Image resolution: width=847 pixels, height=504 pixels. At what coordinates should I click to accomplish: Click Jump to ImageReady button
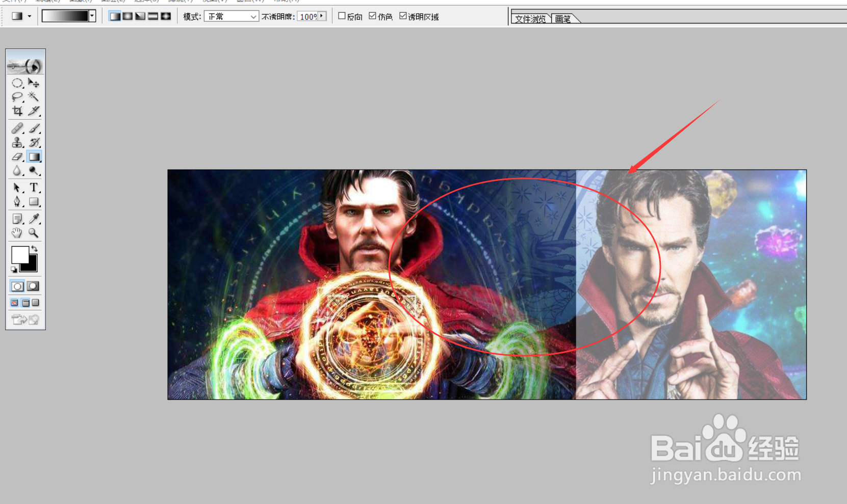(25, 320)
